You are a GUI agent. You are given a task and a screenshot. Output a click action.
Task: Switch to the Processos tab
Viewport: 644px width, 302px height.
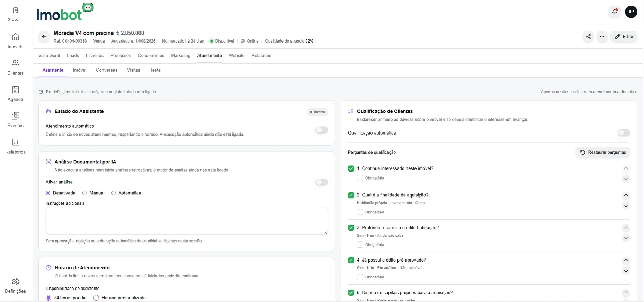[x=120, y=55]
